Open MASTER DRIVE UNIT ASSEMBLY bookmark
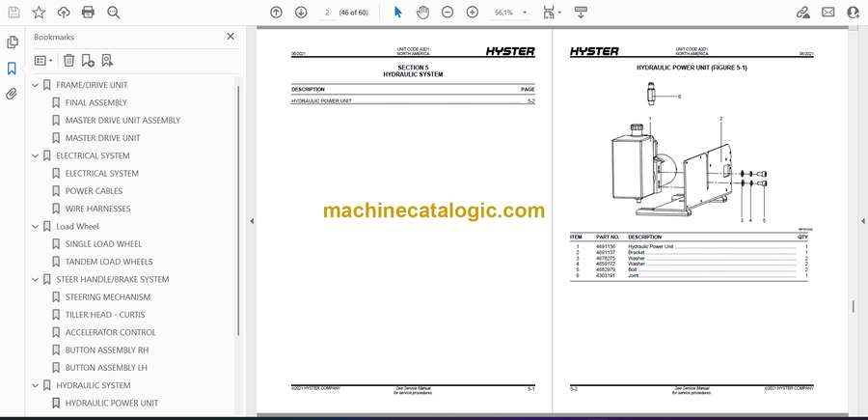This screenshot has width=868, height=420. (x=122, y=121)
